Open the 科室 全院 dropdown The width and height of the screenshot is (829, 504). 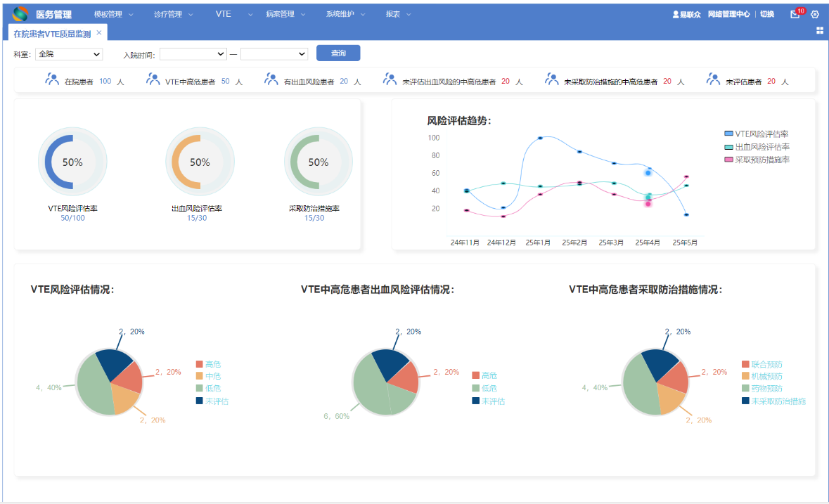[69, 54]
